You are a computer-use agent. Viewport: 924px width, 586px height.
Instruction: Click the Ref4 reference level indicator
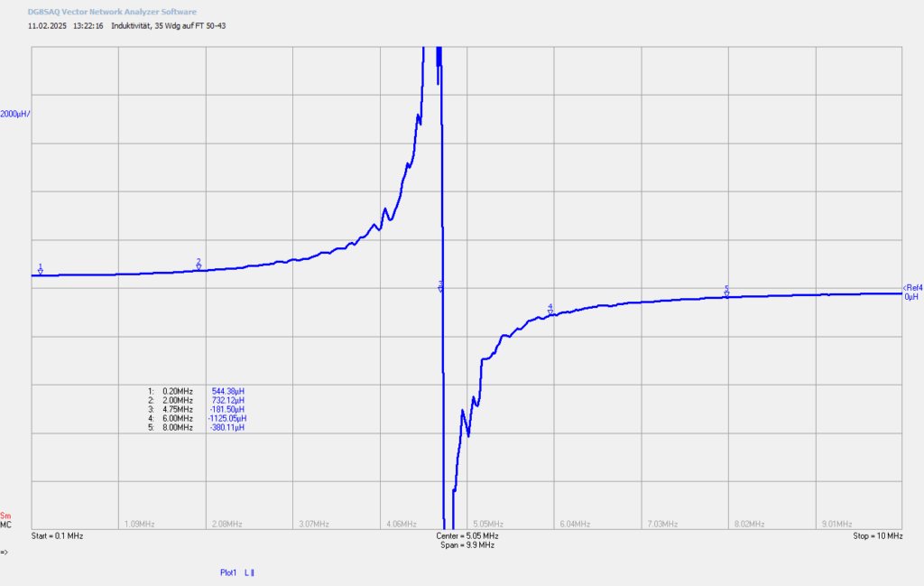pyautogui.click(x=913, y=288)
